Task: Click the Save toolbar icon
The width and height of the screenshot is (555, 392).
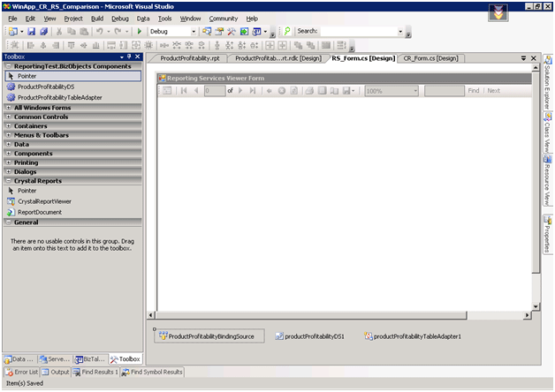Action: [x=31, y=32]
